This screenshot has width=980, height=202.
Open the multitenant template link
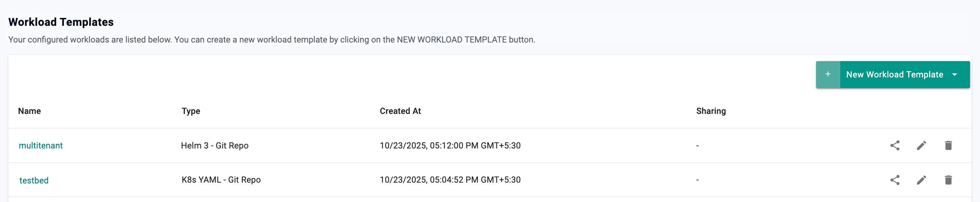point(41,146)
